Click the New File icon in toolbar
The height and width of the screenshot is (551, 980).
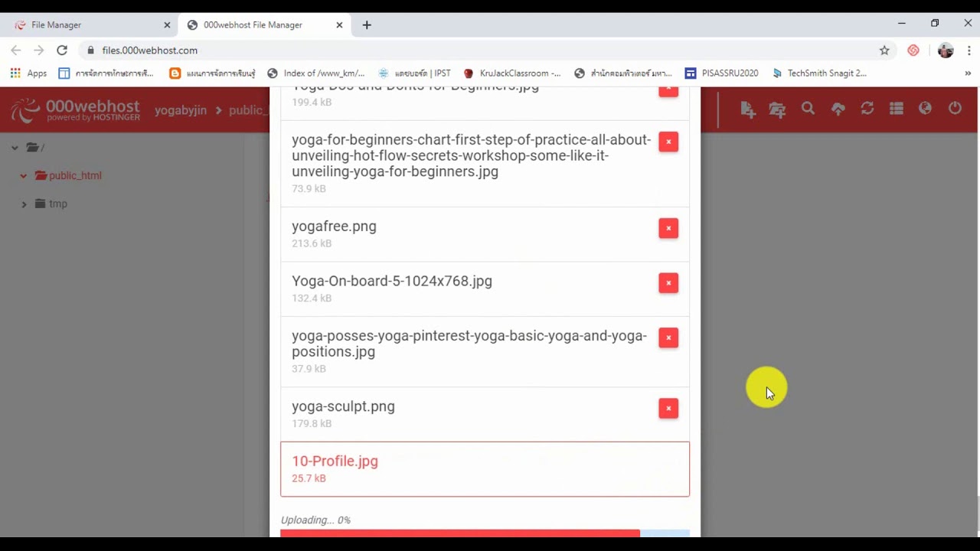tap(748, 109)
